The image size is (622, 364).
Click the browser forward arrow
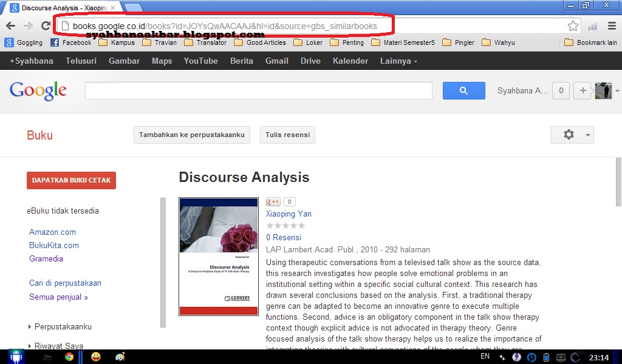28,26
